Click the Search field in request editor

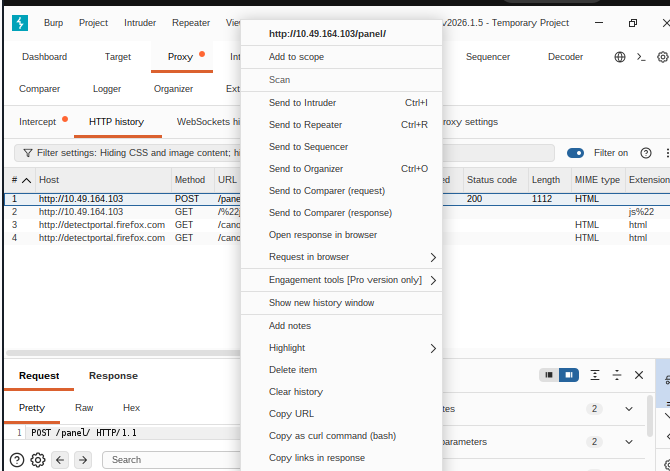tap(170, 460)
